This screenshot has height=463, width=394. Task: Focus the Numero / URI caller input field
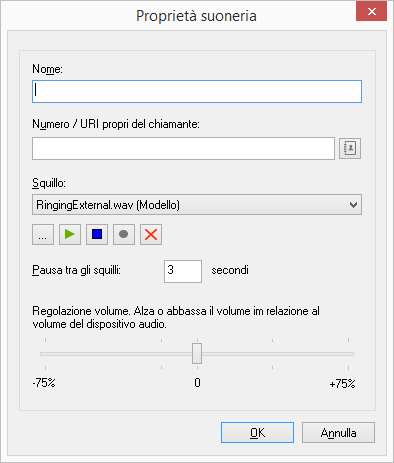click(x=183, y=148)
